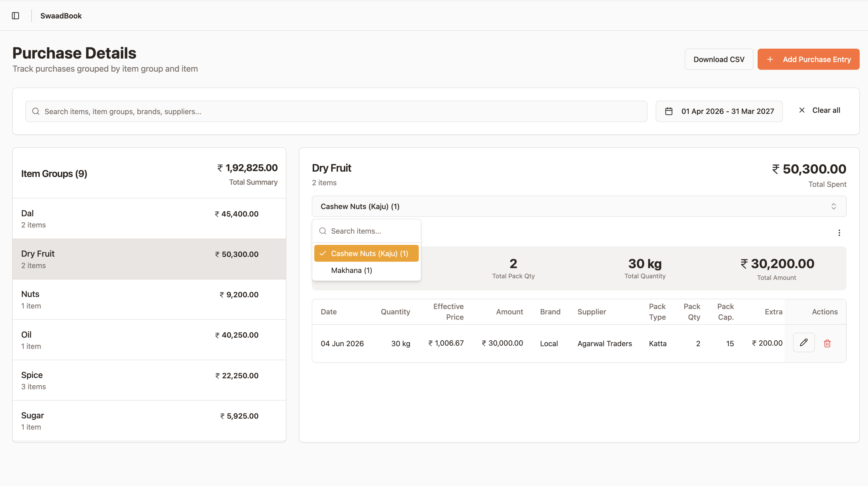
Task: Click Add Purchase Entry button
Action: 808,59
